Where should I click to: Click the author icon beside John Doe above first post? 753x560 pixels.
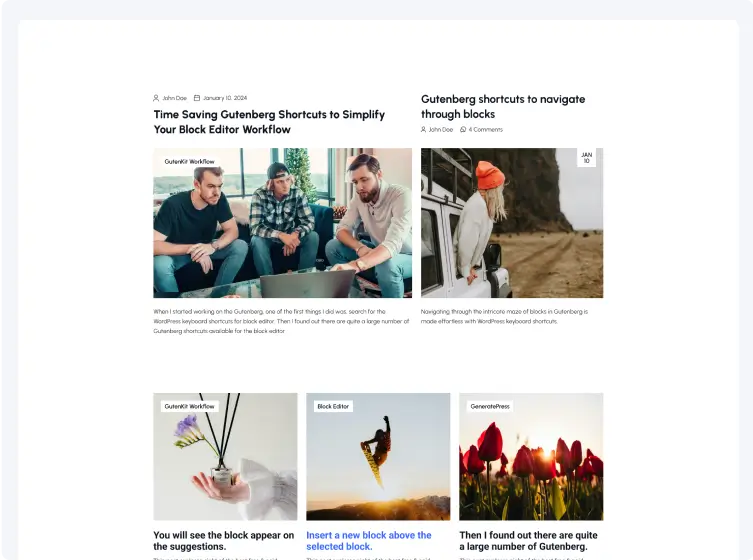click(156, 98)
